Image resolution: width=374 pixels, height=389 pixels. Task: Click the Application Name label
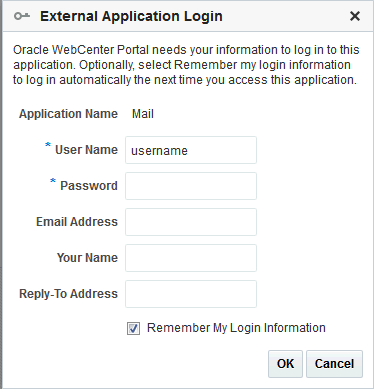(x=68, y=114)
